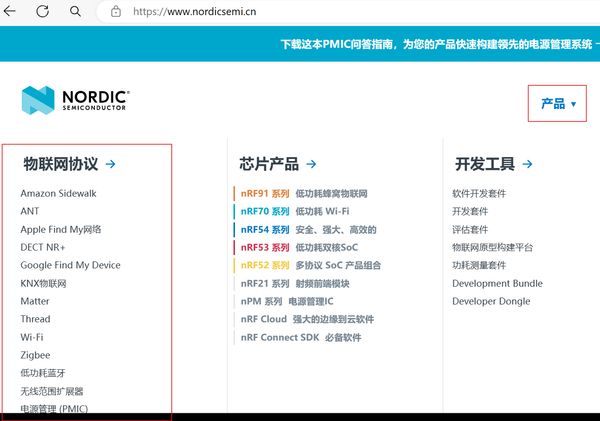Select the ANT protocol link
The width and height of the screenshot is (600, 421).
pos(29,211)
